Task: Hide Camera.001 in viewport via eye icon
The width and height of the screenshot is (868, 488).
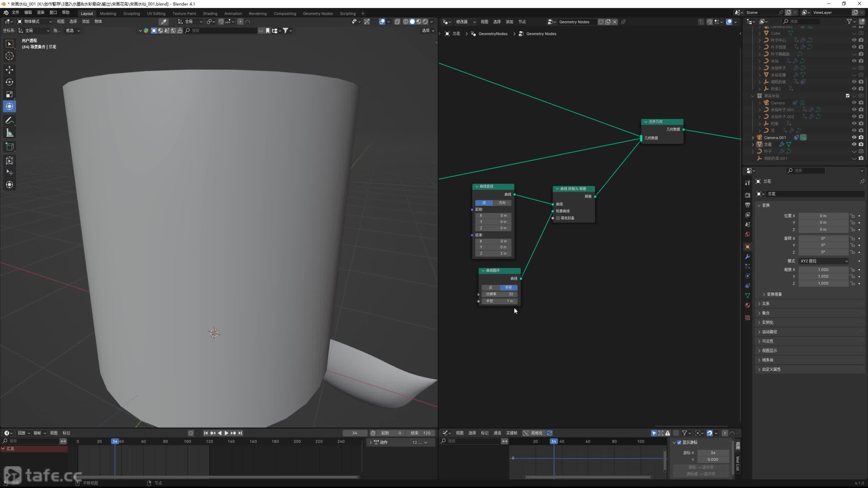Action: [x=854, y=137]
